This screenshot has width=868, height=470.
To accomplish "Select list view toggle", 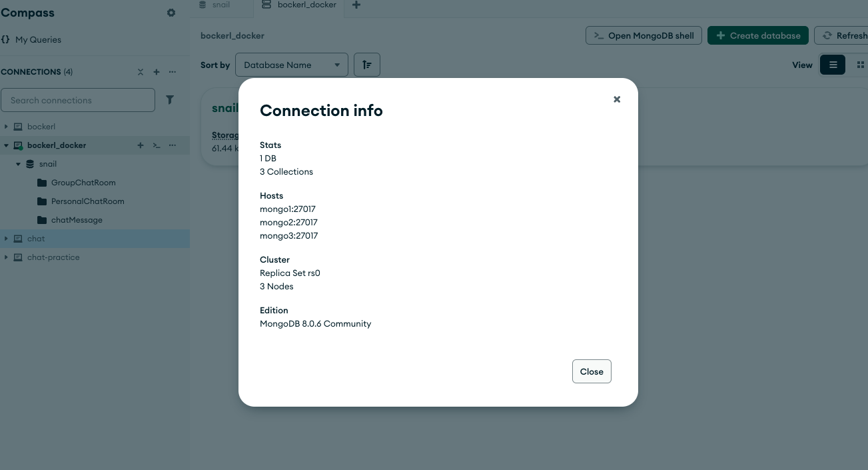I will pos(833,65).
